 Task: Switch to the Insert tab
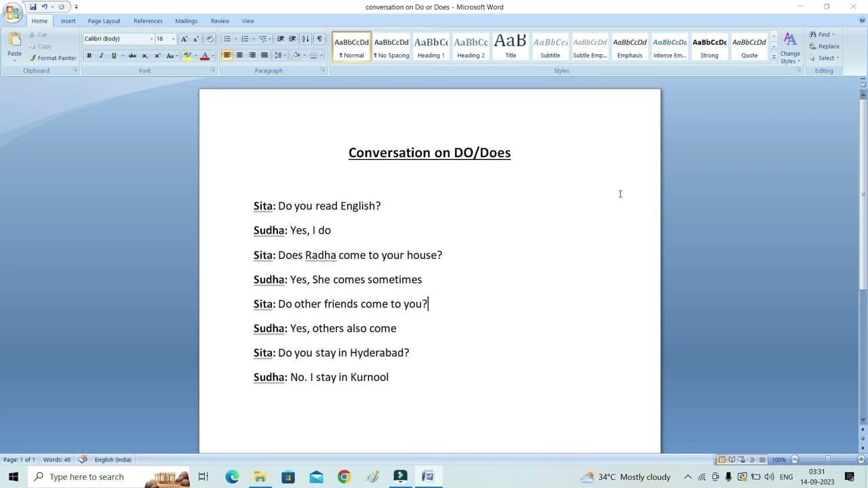[68, 21]
